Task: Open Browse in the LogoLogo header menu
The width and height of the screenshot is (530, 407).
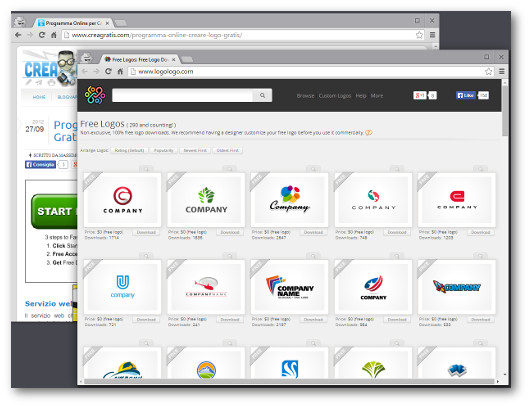Action: click(305, 96)
